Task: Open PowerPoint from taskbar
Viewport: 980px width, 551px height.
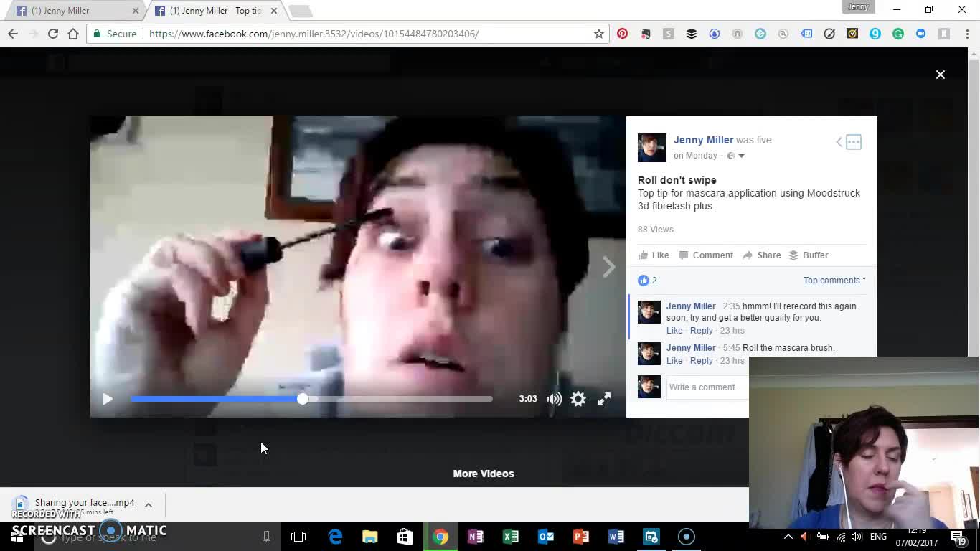Action: pos(581,537)
